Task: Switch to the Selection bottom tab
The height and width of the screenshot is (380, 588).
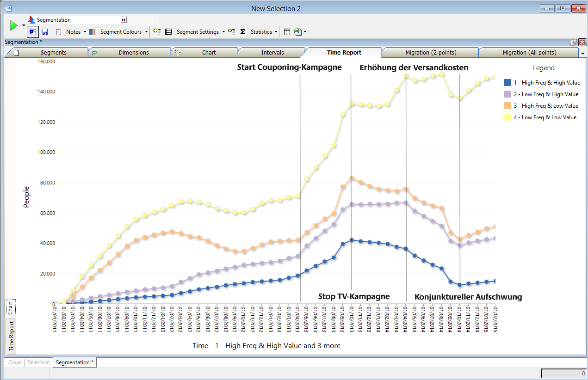Action: point(38,362)
